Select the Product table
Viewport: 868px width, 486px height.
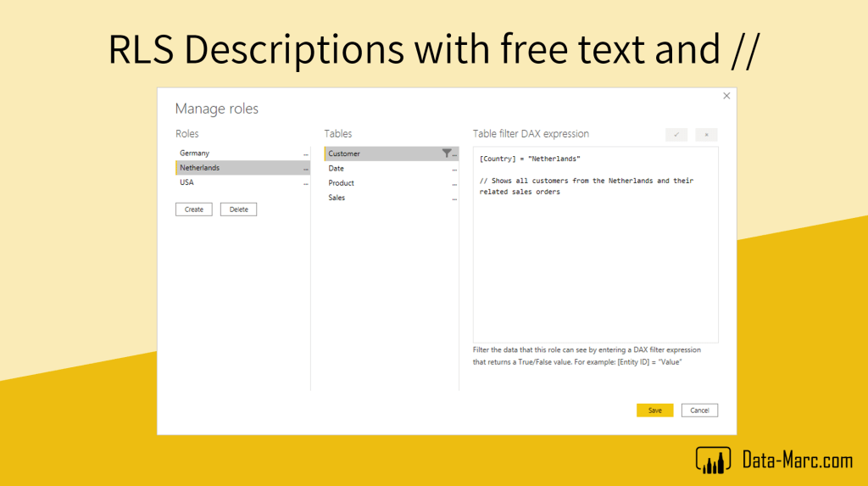click(x=342, y=183)
